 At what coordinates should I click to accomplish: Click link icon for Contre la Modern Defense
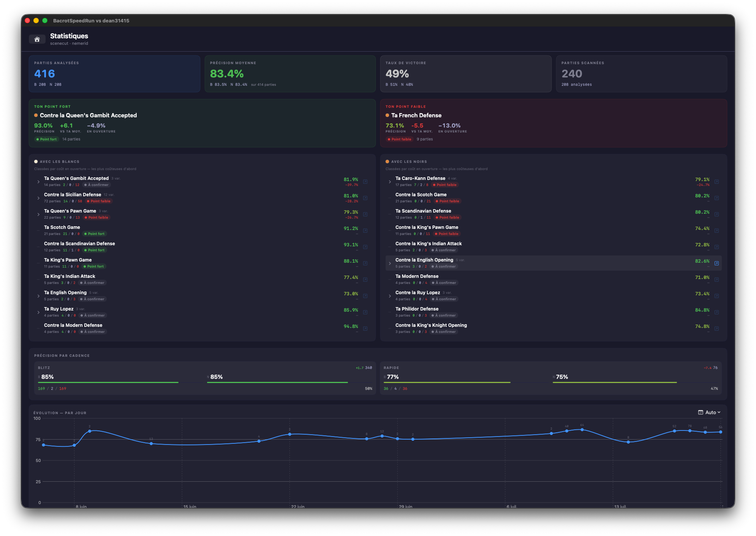coord(365,328)
